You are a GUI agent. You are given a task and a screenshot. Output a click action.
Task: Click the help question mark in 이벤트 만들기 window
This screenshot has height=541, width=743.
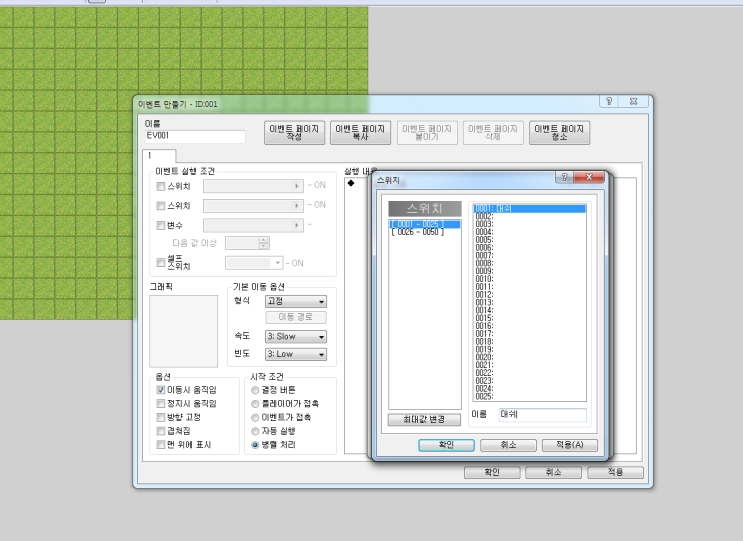point(609,101)
